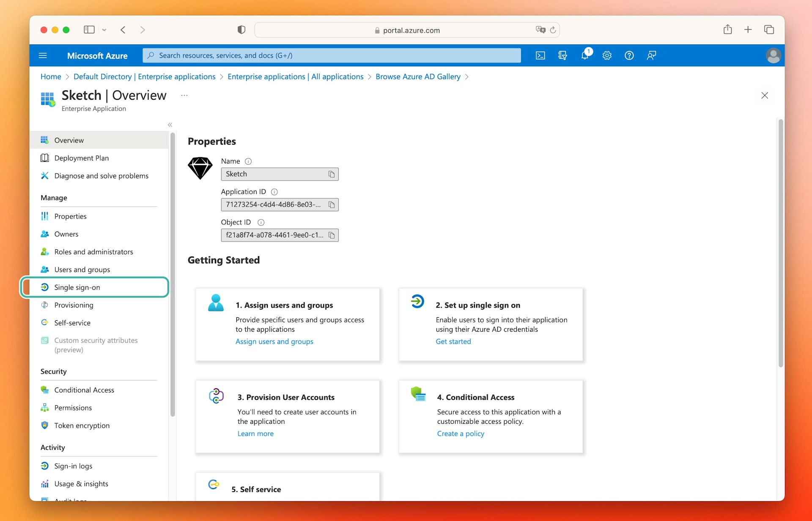Open Cloud Shell from the top bar
The width and height of the screenshot is (812, 521).
coord(540,55)
